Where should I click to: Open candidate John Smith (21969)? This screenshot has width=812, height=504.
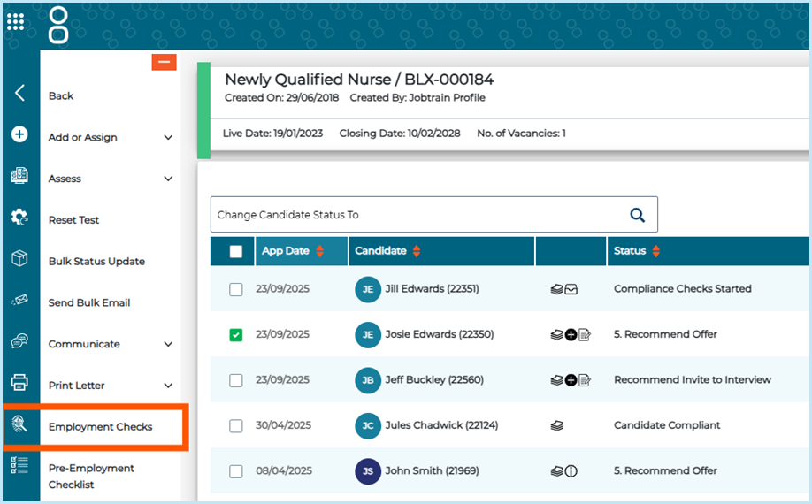pyautogui.click(x=432, y=471)
